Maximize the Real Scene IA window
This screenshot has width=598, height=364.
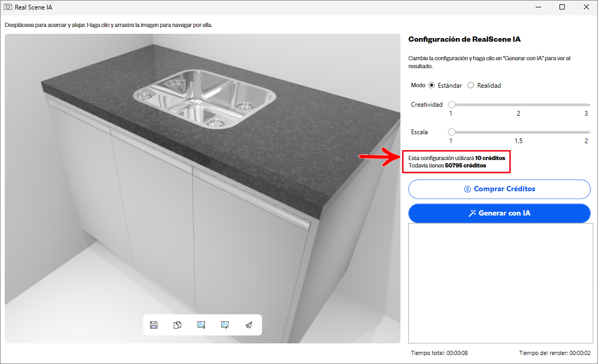[562, 7]
